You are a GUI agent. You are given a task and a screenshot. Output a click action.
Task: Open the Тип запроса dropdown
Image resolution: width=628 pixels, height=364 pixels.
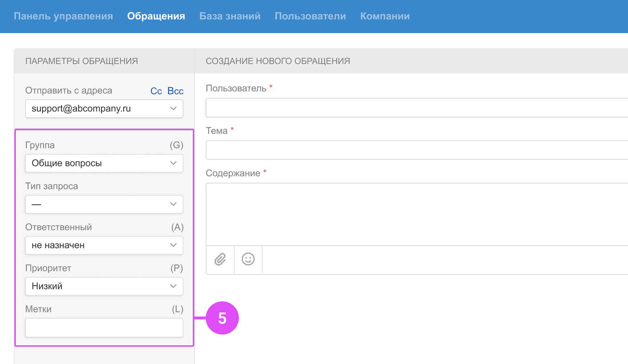(104, 204)
